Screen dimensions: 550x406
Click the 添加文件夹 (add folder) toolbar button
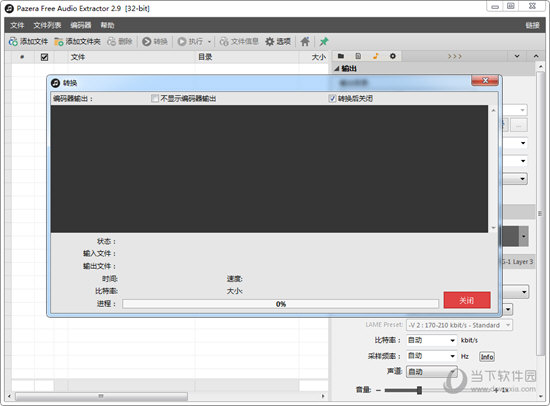point(77,41)
